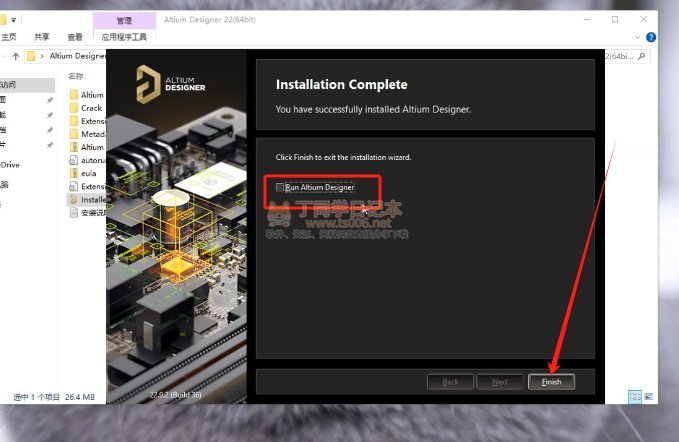Switch to the 共享 ribbon tab
The height and width of the screenshot is (442, 679).
42,37
